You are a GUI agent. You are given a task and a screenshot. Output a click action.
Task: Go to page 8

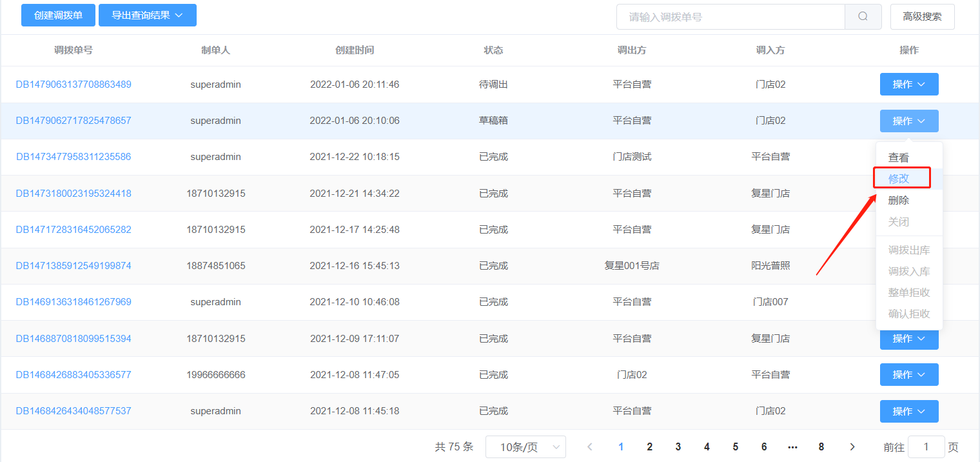821,447
